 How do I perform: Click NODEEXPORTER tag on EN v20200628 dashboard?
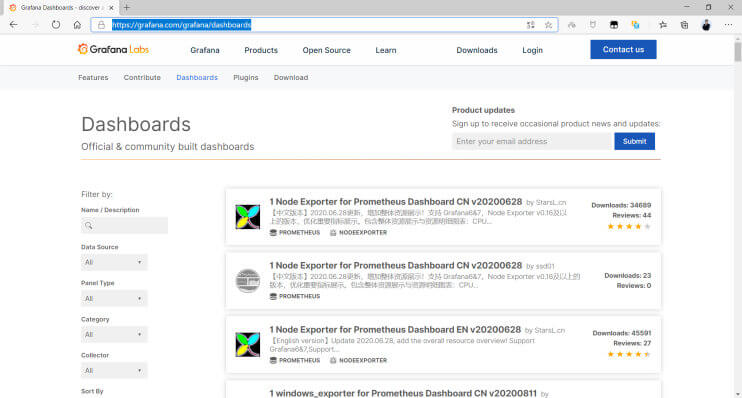[x=358, y=360]
